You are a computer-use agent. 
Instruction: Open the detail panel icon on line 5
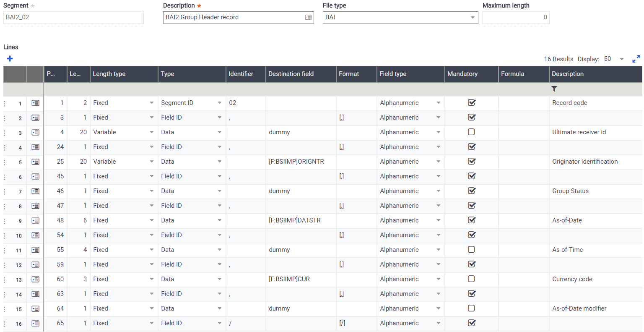click(35, 162)
